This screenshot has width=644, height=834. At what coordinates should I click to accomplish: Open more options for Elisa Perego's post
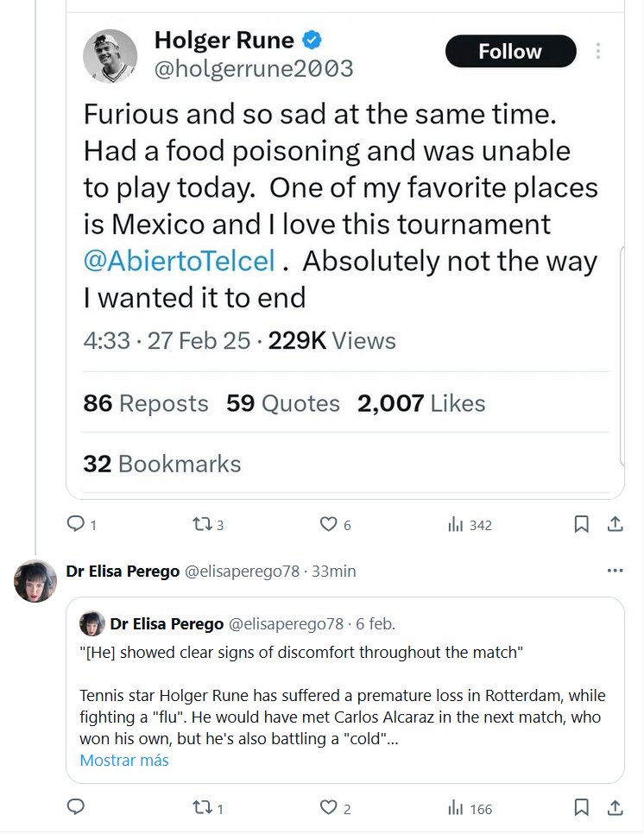(x=615, y=571)
